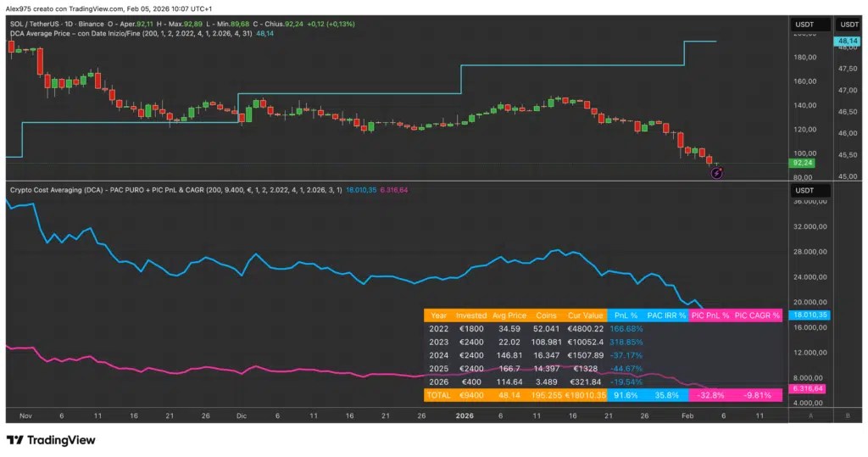Click the 12.000,00 level on the lower scale
The height and width of the screenshot is (457, 868).
coord(810,353)
